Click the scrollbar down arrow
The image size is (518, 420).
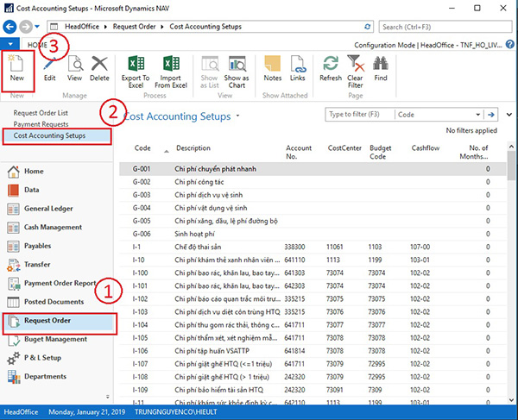tap(511, 400)
